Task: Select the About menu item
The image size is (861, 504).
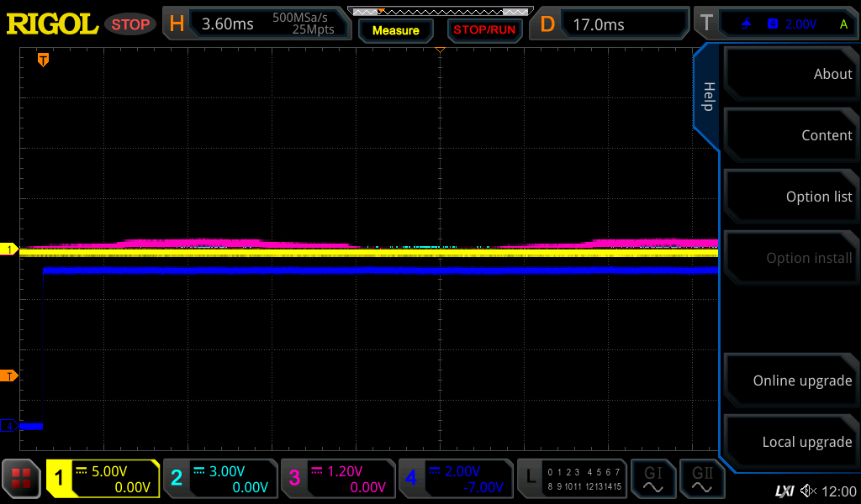Action: coord(790,74)
